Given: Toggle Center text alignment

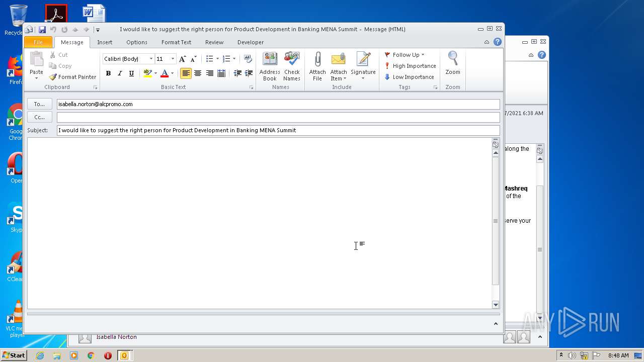Looking at the screenshot, I should (198, 73).
